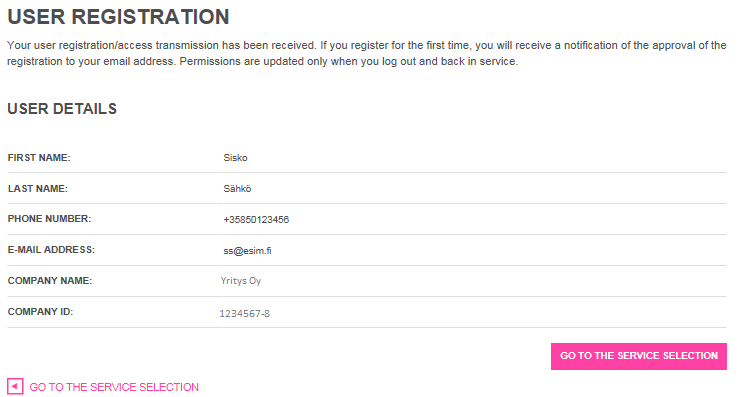
Task: Click the e-mail address ss@esim.fi
Action: click(x=247, y=251)
